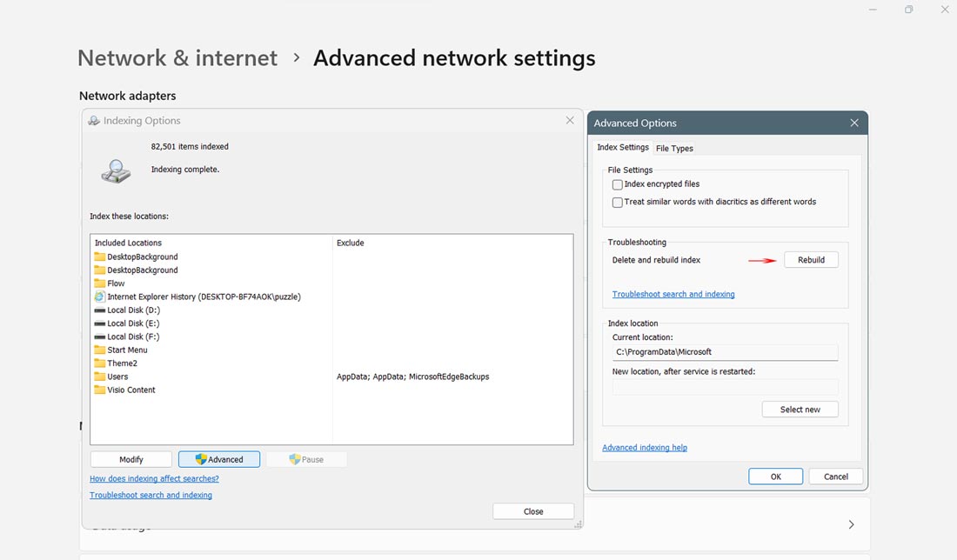Click the Internet Explorer History icon
The width and height of the screenshot is (957, 560).
[100, 297]
